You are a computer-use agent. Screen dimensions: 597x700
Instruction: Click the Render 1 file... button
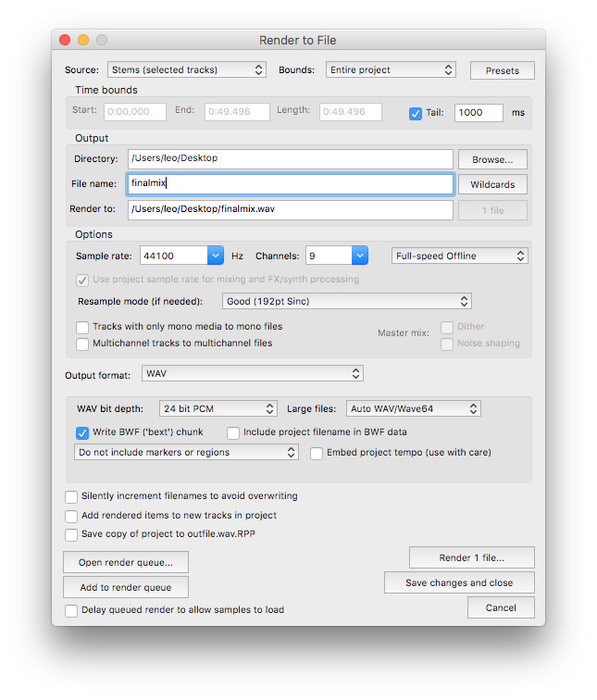(x=472, y=557)
